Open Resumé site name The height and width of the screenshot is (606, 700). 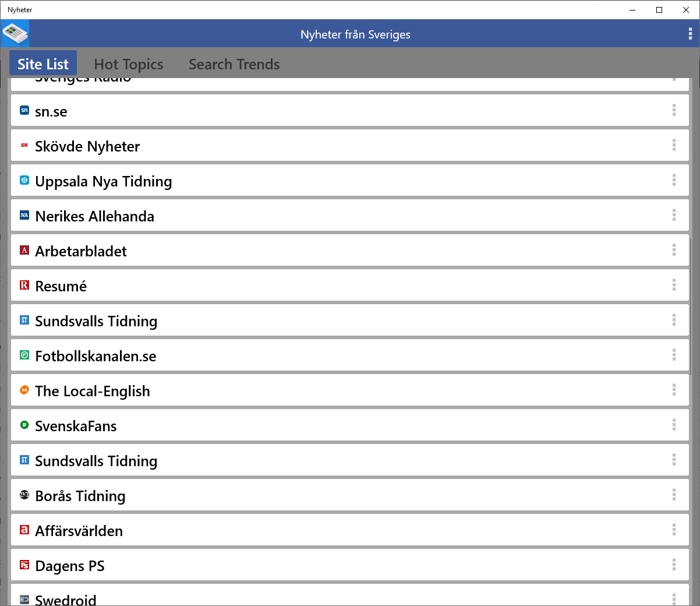coord(61,286)
